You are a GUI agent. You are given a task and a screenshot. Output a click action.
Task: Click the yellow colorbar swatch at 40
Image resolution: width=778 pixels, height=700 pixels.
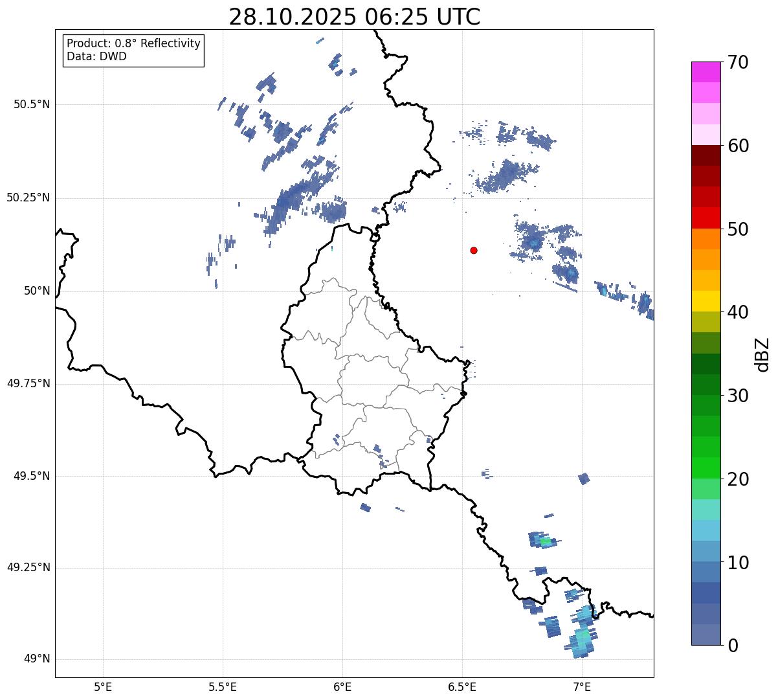(x=706, y=301)
